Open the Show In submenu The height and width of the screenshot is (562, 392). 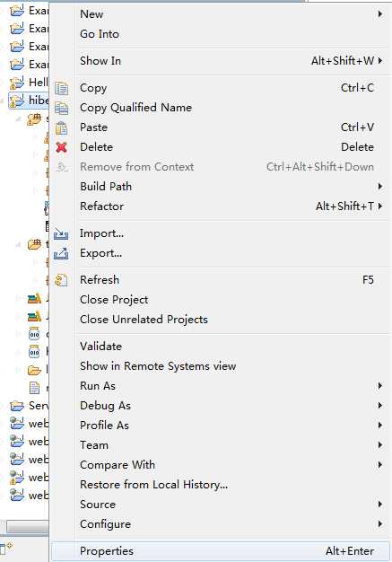click(x=220, y=61)
